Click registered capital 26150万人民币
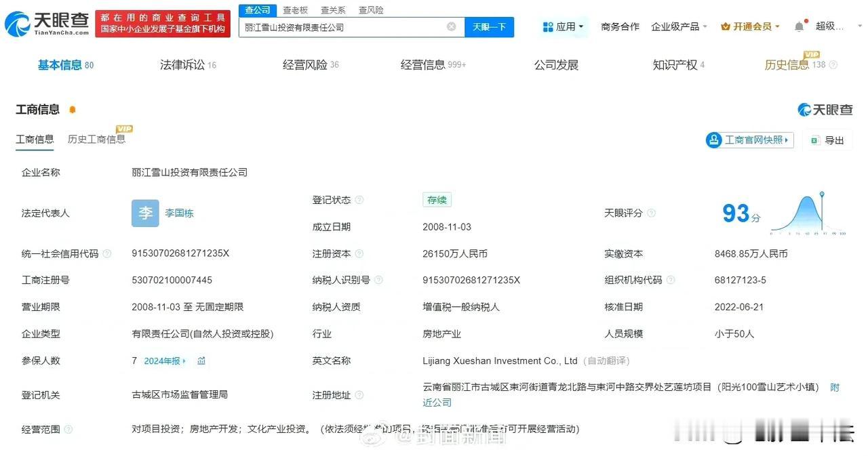The width and height of the screenshot is (868, 456). [455, 253]
